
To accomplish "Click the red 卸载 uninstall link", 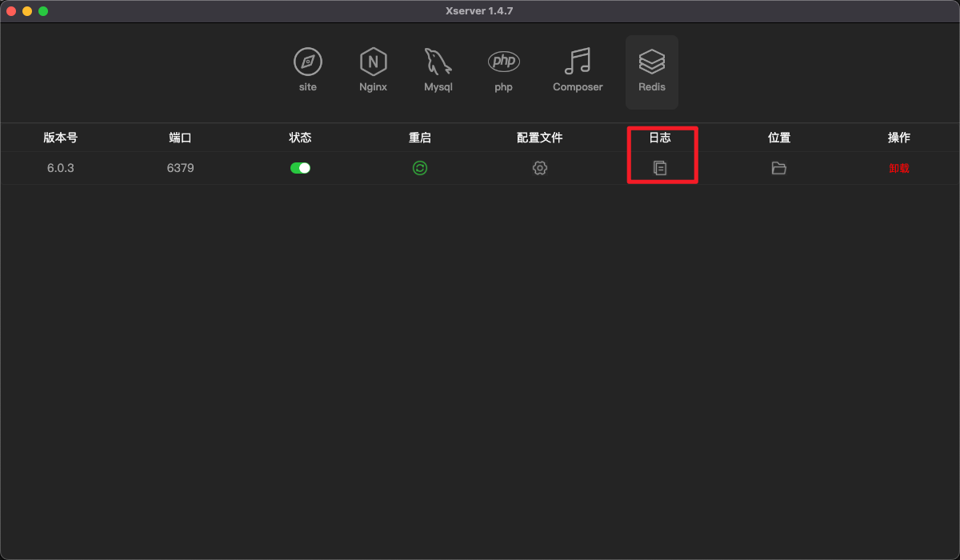I will pos(899,168).
